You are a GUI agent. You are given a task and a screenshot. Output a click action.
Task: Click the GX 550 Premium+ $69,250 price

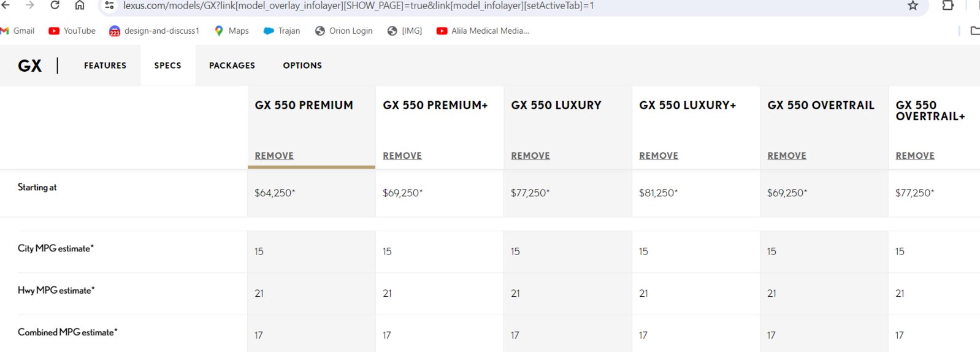click(x=403, y=193)
